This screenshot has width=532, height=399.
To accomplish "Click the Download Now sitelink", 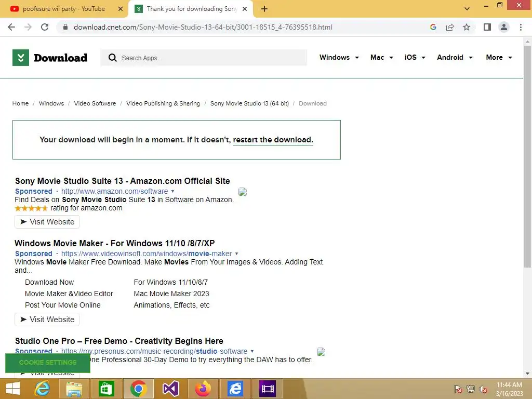I will point(49,282).
